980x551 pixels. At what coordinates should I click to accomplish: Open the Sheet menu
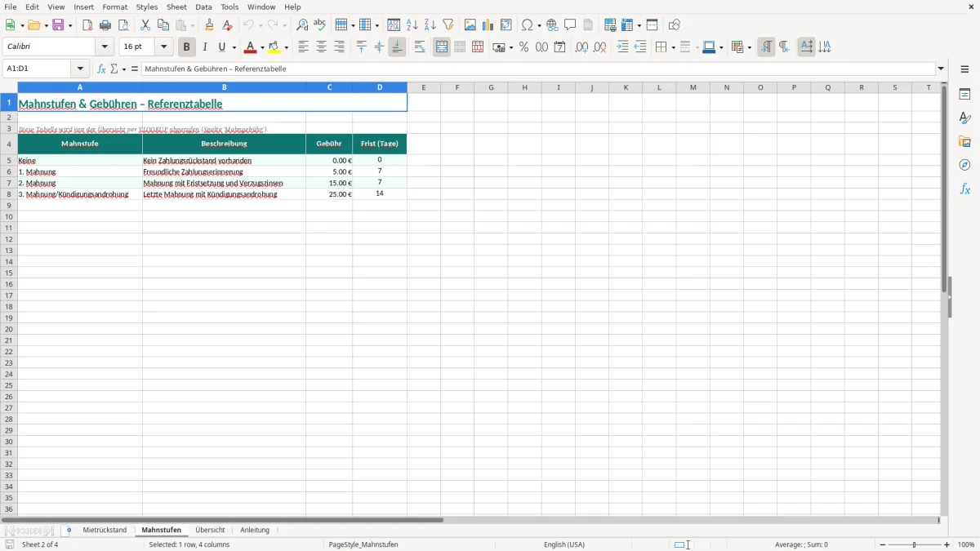[176, 7]
